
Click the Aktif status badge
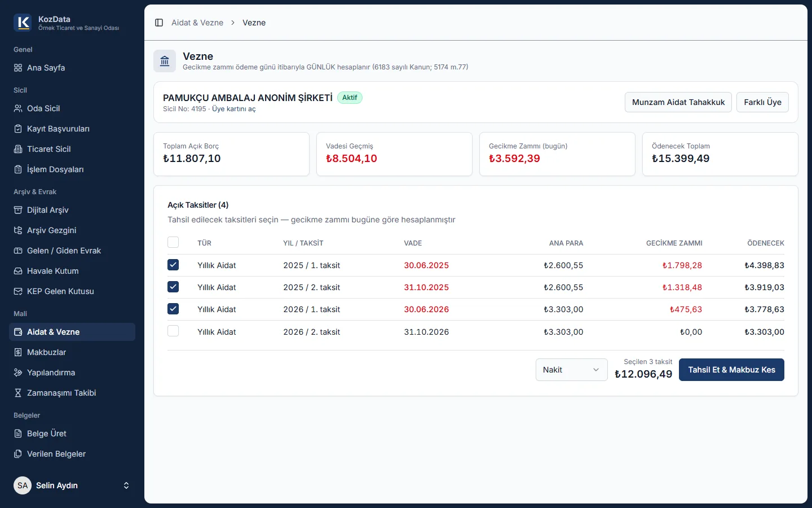(350, 98)
